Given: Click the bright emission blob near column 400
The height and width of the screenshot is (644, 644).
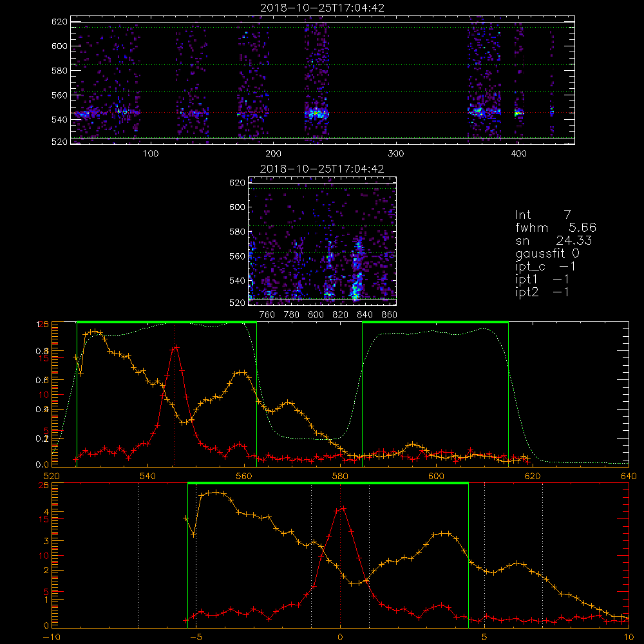Looking at the screenshot, I should tap(518, 113).
